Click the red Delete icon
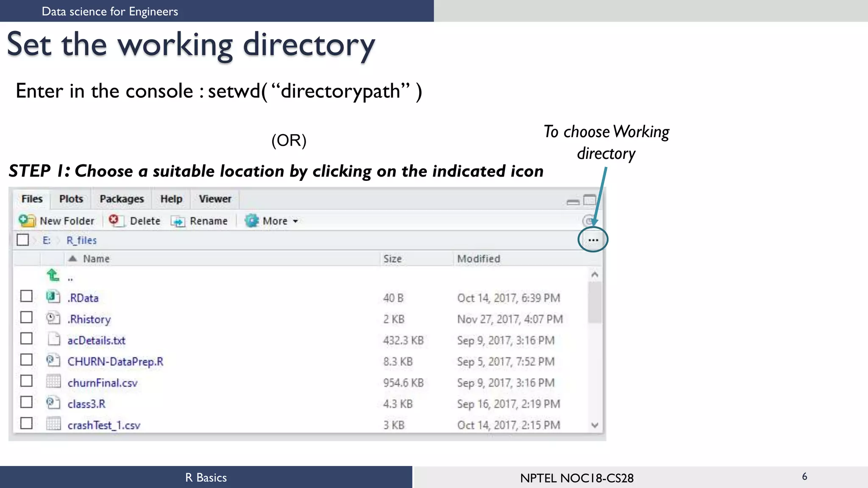This screenshot has width=868, height=488. coord(114,220)
